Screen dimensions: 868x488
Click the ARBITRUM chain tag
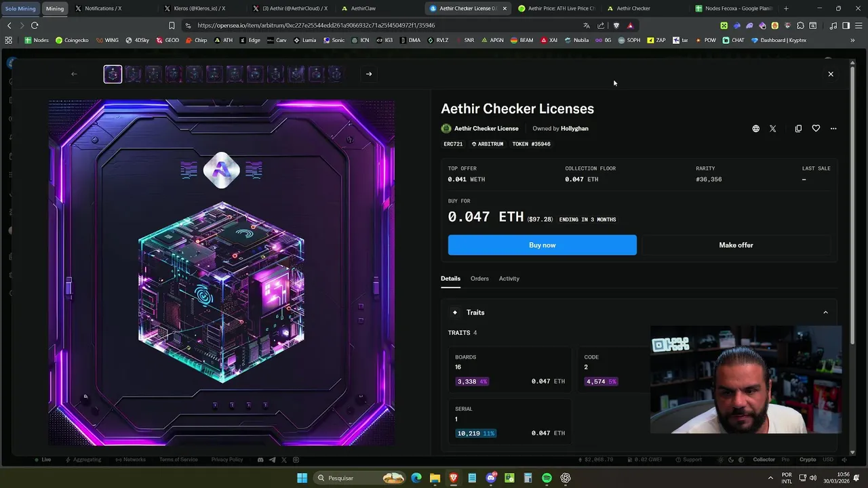[488, 144]
